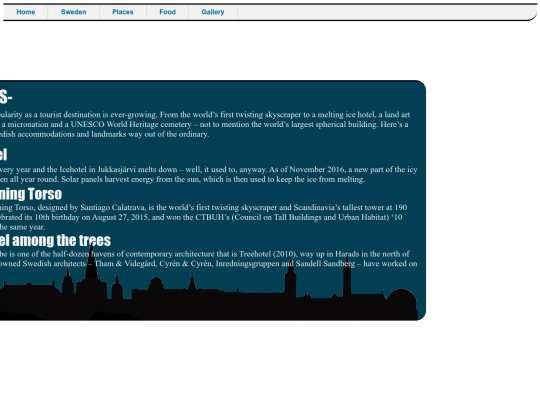540x405 pixels.
Task: Select the Places navigation link
Action: 123,12
